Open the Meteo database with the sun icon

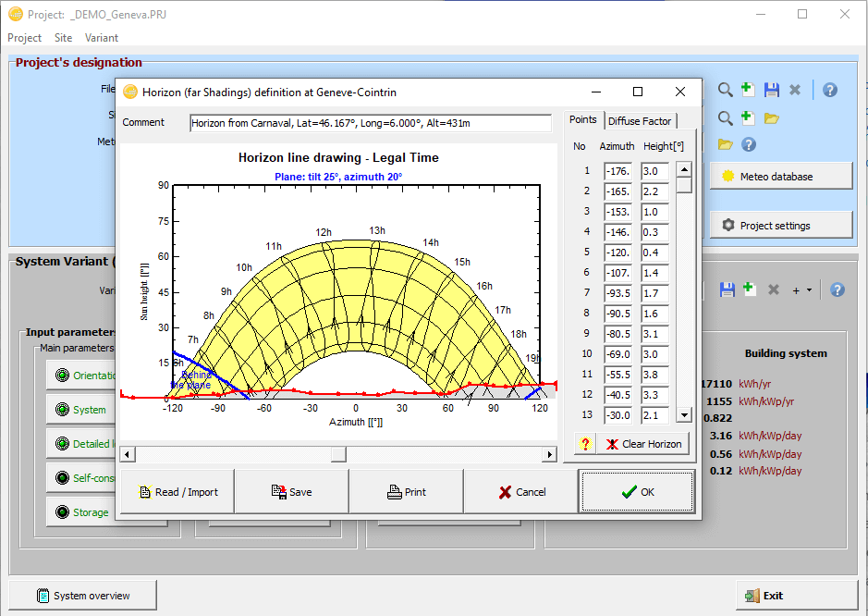click(x=781, y=177)
